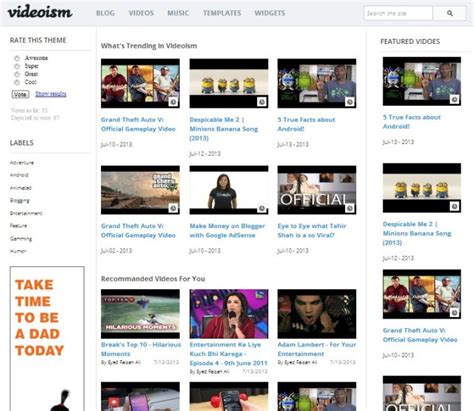Viewport: 474px width, 411px height.
Task: Open the TEMPLATES menu item
Action: (x=222, y=13)
